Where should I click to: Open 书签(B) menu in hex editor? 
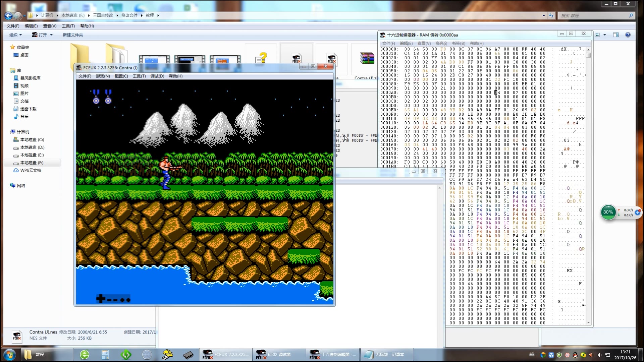(x=458, y=43)
